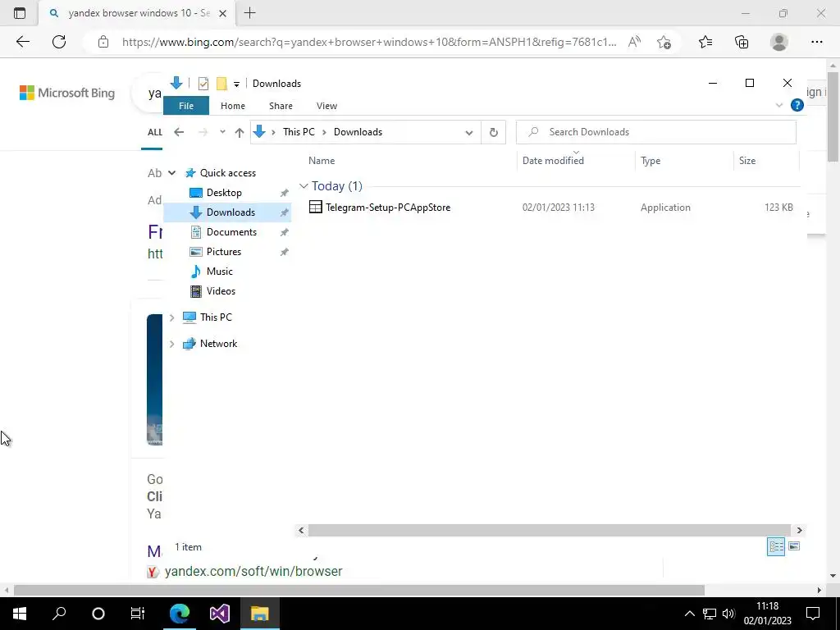Toggle Read aloud icon in Edge

pos(634,42)
